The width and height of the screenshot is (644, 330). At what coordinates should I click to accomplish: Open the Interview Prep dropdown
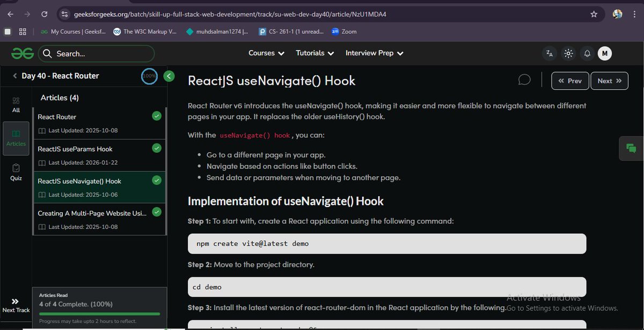coord(375,53)
